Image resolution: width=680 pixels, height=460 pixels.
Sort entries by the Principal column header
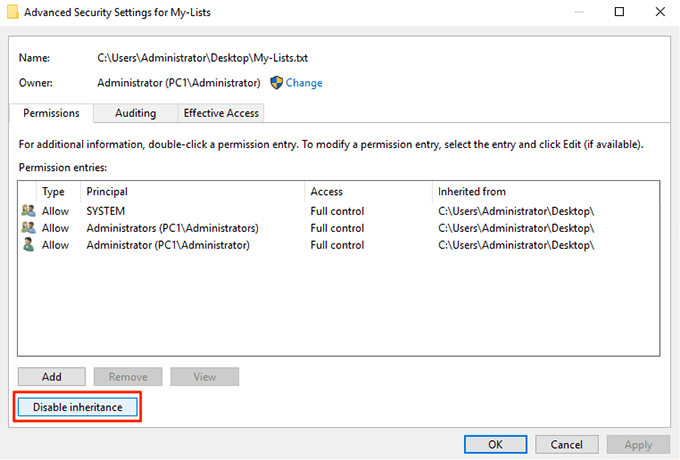[x=107, y=191]
